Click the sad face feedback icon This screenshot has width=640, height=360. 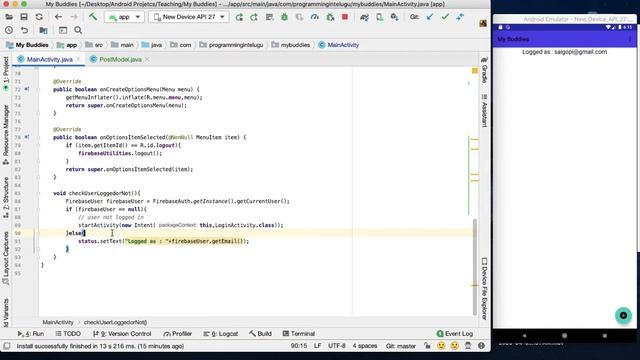point(454,346)
